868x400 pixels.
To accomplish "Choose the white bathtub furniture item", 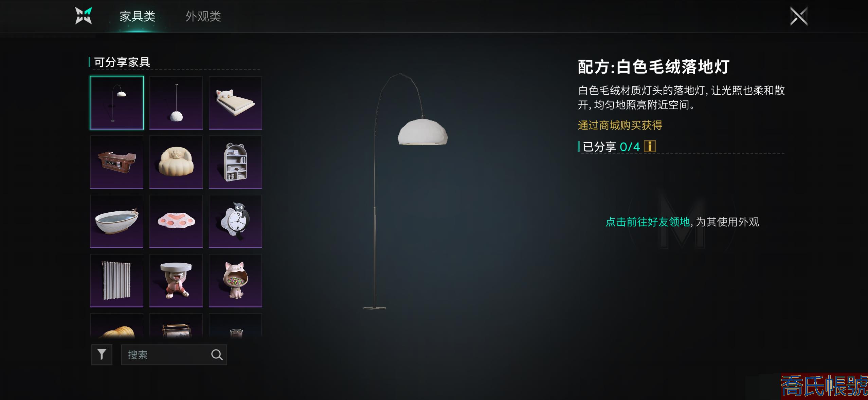I will click(x=117, y=221).
